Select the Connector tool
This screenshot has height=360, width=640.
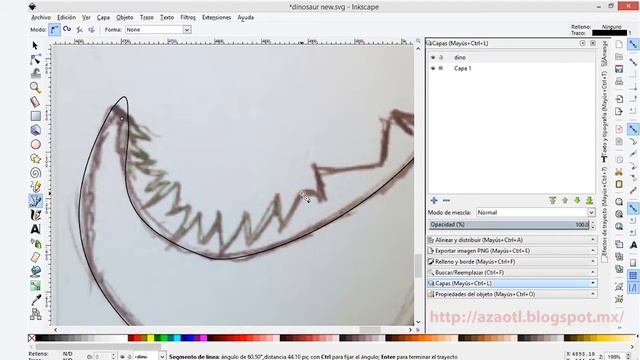pyautogui.click(x=35, y=314)
